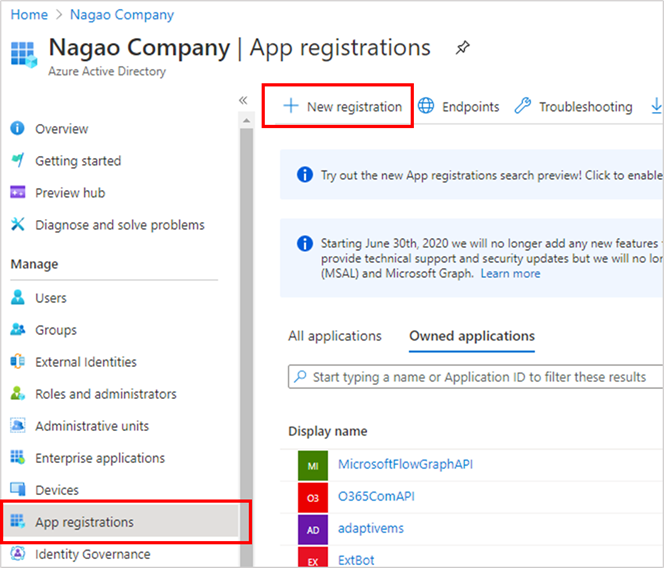Viewport: 664px width, 568px height.
Task: Click the Users person icon
Action: pos(17,297)
